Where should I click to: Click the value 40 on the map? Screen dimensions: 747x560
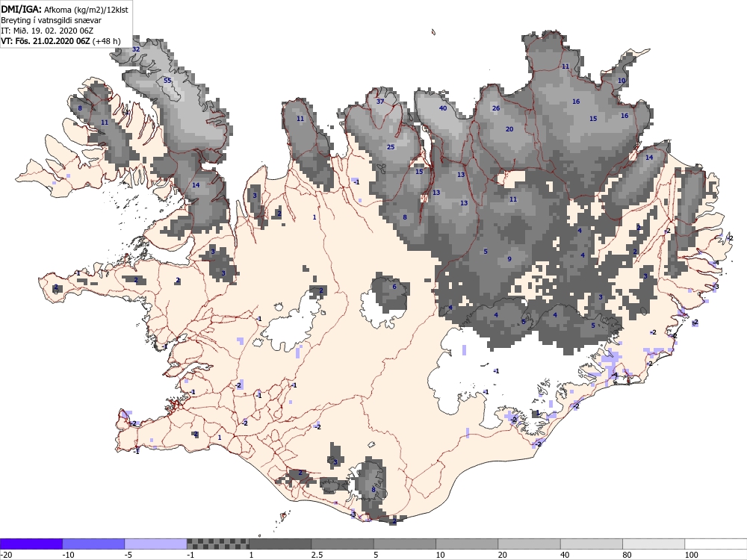[443, 108]
